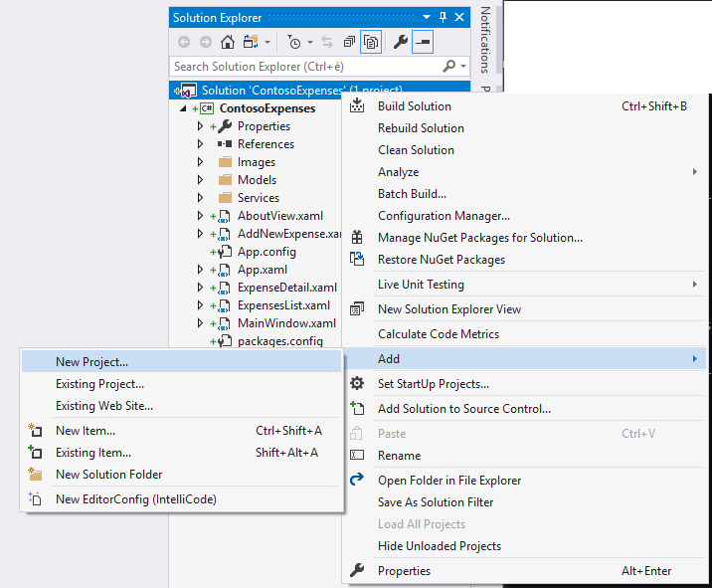Expand the AboutView.xaml node
Screen dimensions: 712x588
(200, 216)
